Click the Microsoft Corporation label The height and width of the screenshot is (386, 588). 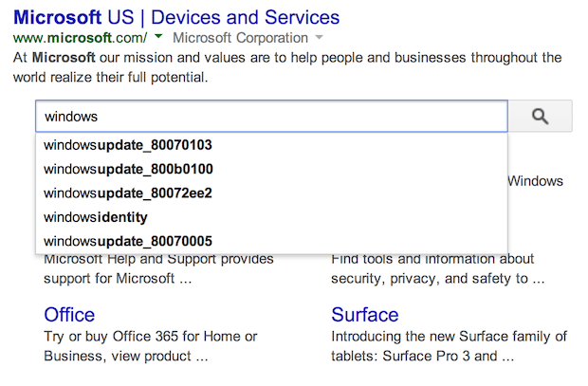241,38
